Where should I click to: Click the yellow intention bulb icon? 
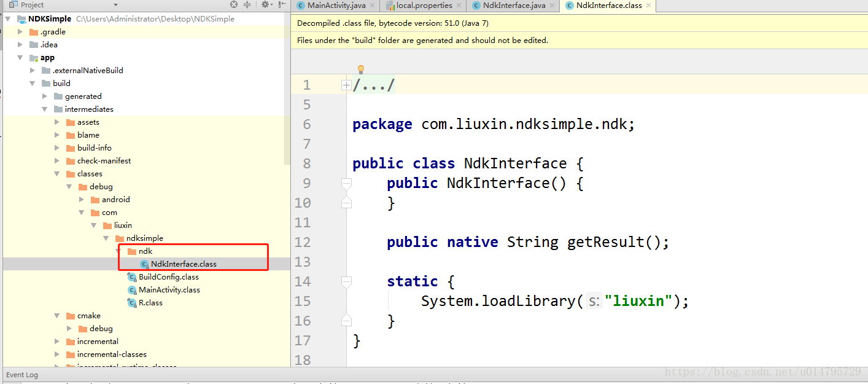pos(361,69)
